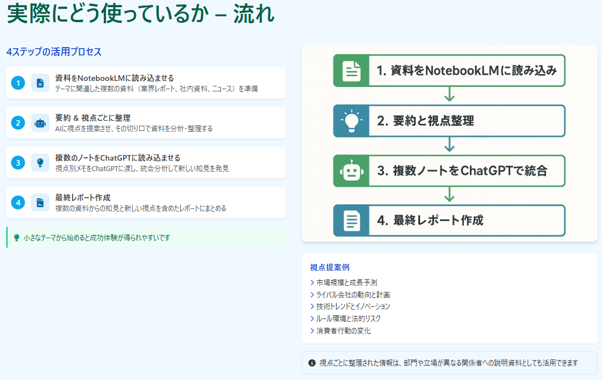Click the slide title 実際にどう使っているか – 流れ
The height and width of the screenshot is (380, 602).
(141, 14)
